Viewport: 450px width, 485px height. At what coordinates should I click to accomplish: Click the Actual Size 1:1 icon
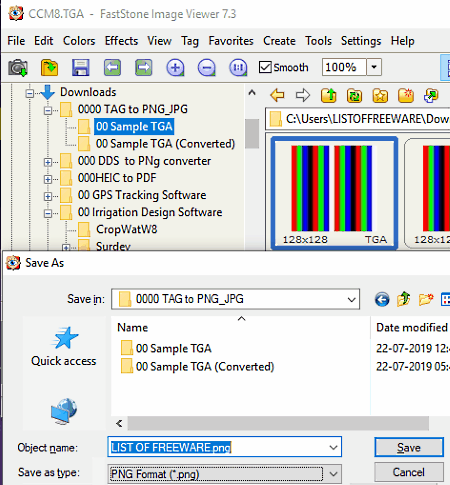pos(238,68)
